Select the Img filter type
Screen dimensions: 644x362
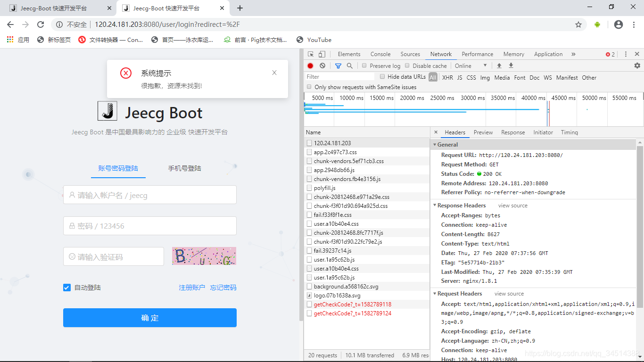485,78
